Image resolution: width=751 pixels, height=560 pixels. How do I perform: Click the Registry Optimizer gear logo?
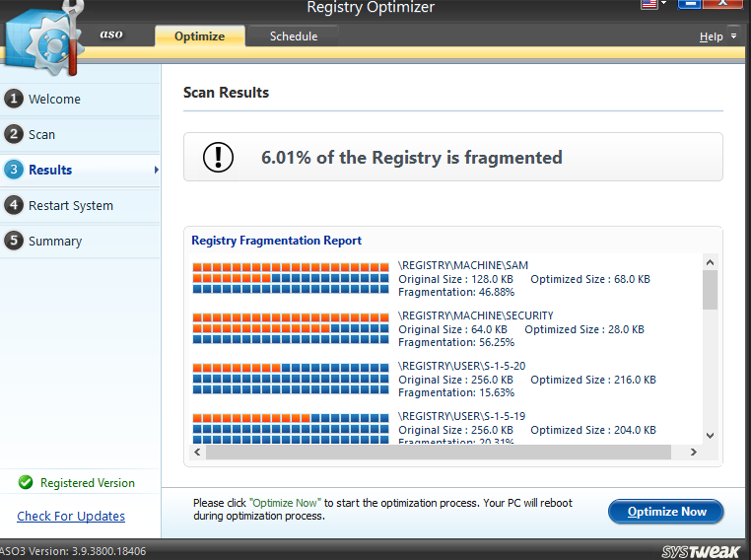pos(45,40)
